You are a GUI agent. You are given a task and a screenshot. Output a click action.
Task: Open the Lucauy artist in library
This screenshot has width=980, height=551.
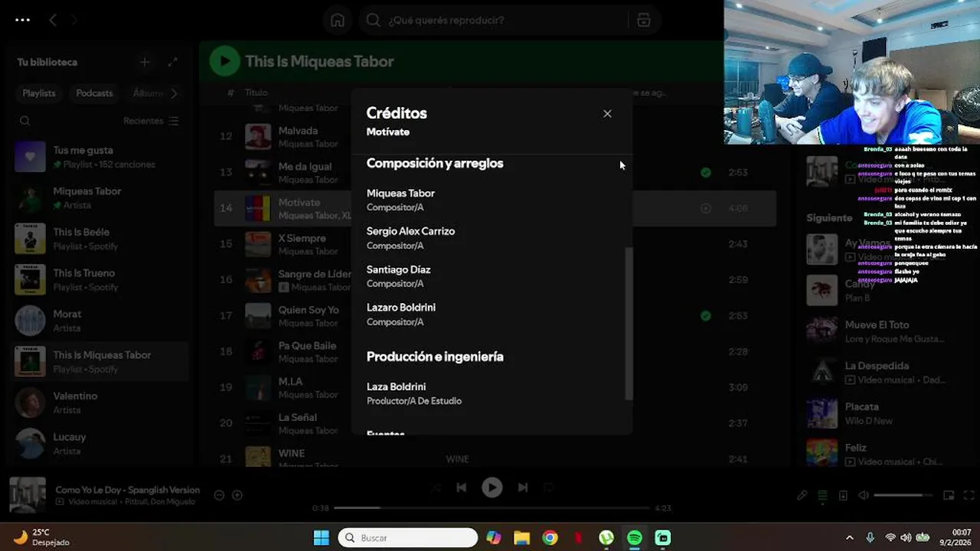[101, 444]
